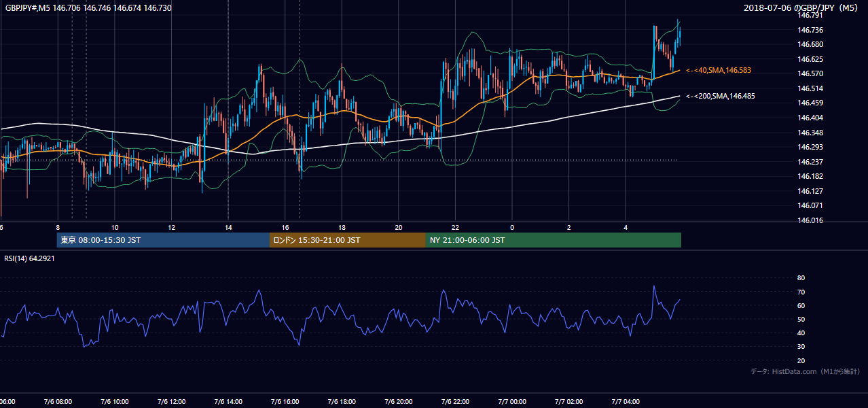Click the RSI 80 level label
Screen dimensions: 868x408
801,278
